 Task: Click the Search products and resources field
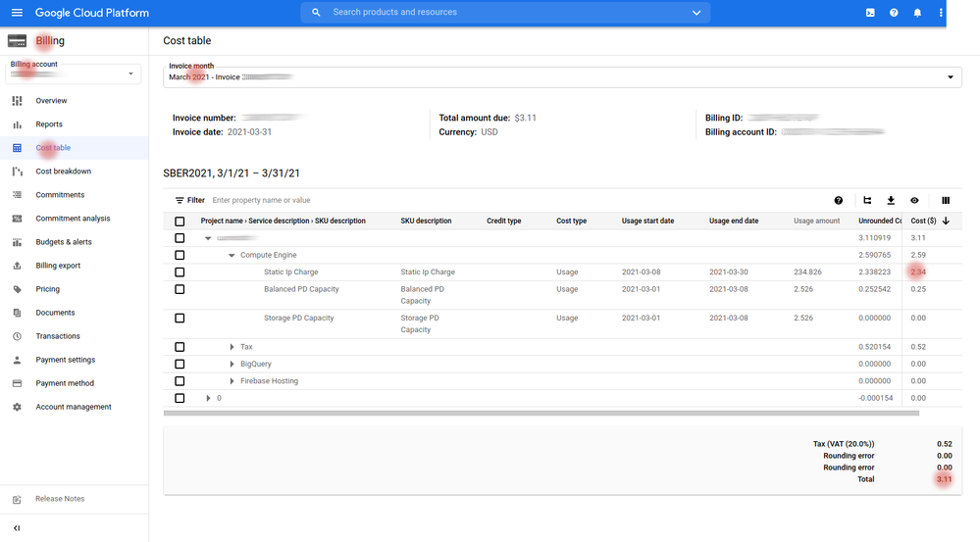[x=506, y=13]
